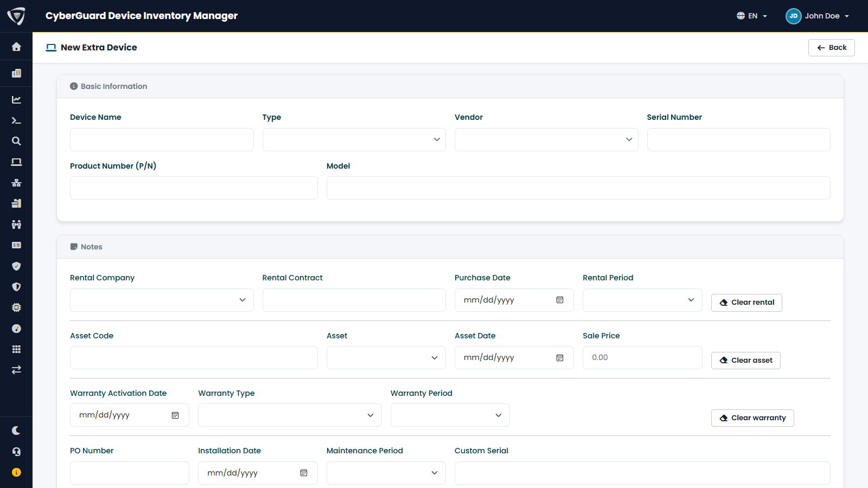The width and height of the screenshot is (868, 488).
Task: Click the half-shield icon in the sidebar
Action: pyautogui.click(x=16, y=287)
